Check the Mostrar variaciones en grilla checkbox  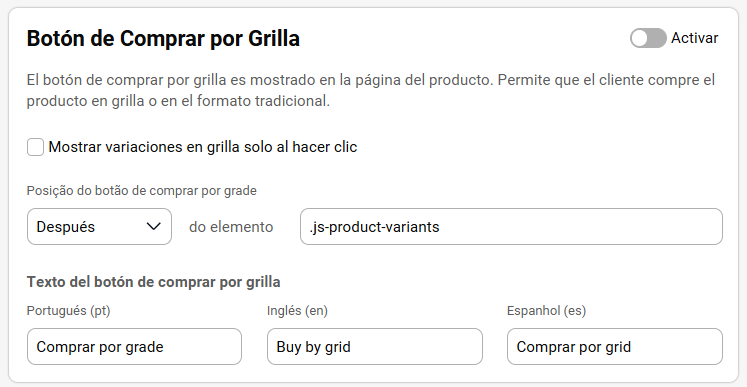pyautogui.click(x=35, y=147)
